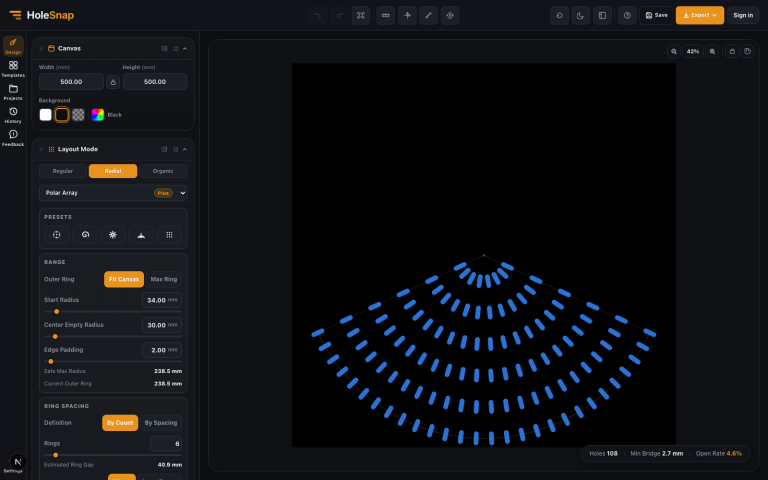Viewport: 768px width, 480px height.
Task: Switch layout to Regular tab
Action: tap(63, 171)
